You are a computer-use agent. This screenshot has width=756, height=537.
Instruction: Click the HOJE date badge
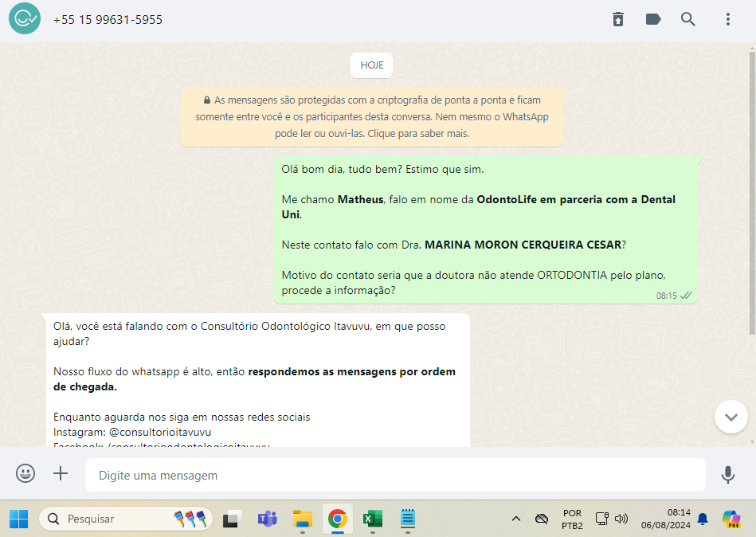pyautogui.click(x=372, y=65)
